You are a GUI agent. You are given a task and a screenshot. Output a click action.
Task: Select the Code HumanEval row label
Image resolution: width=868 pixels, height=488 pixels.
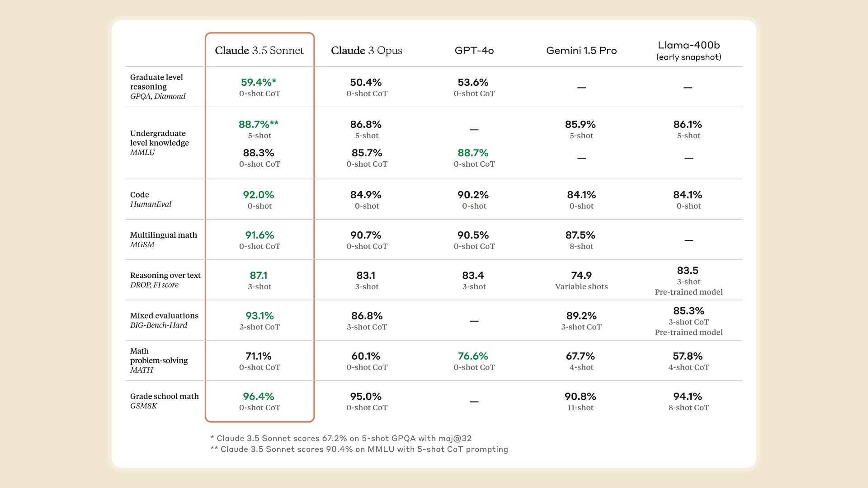point(151,199)
